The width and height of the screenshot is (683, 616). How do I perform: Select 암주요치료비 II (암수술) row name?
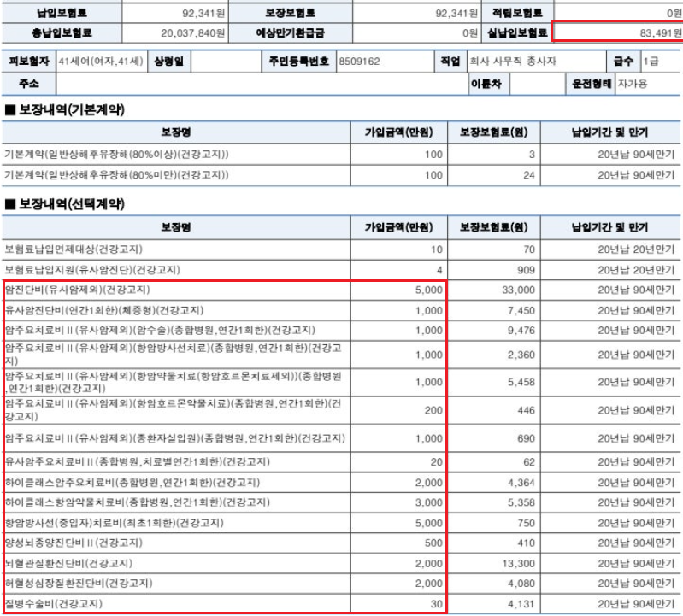[x=160, y=330]
